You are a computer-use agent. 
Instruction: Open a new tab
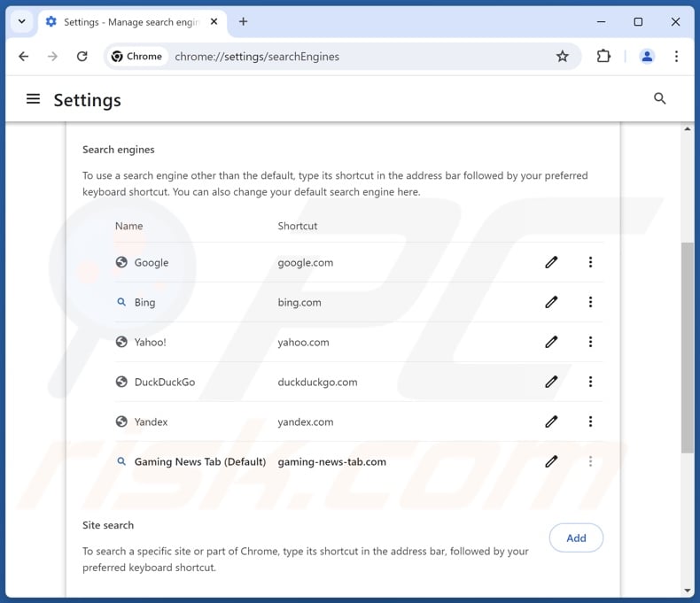pyautogui.click(x=244, y=21)
